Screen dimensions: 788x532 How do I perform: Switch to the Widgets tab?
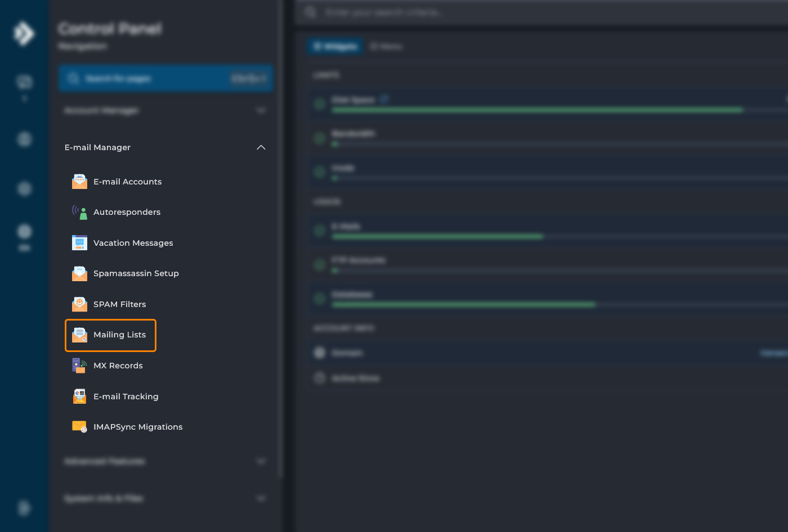pyautogui.click(x=335, y=47)
